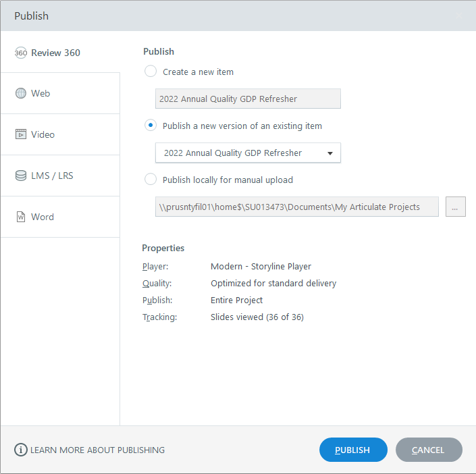The image size is (476, 474).
Task: Open the existing item dropdown list
Action: pos(248,153)
